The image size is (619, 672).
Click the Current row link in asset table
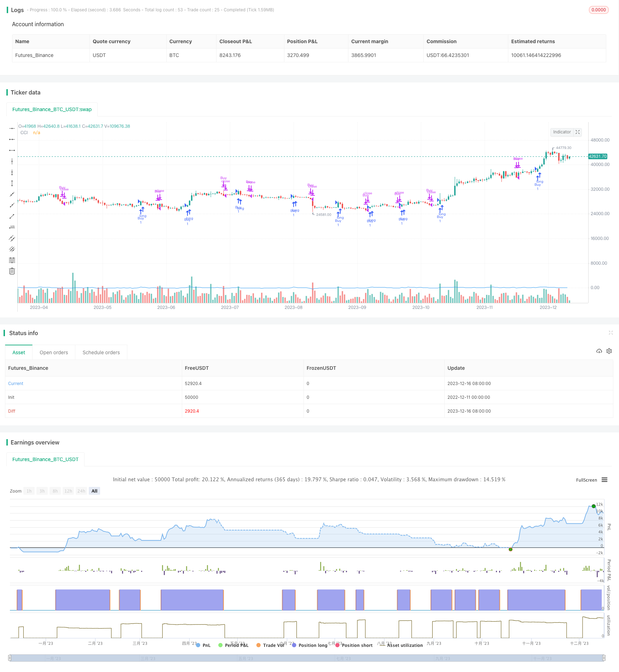point(16,383)
